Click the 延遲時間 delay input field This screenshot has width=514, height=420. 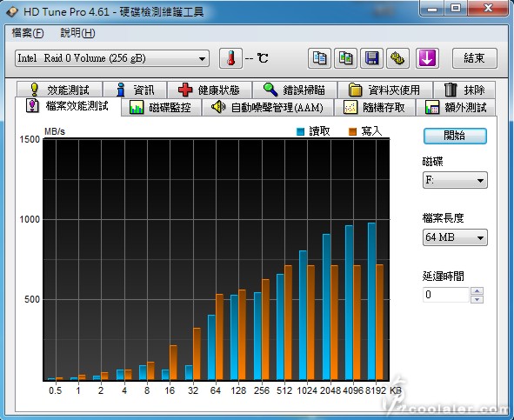point(446,295)
